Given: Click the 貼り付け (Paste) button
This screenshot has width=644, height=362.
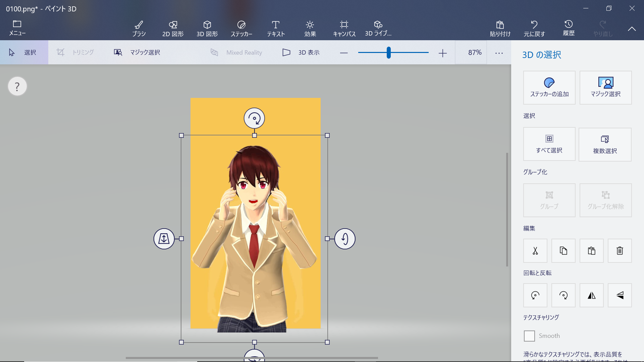Looking at the screenshot, I should point(499,27).
